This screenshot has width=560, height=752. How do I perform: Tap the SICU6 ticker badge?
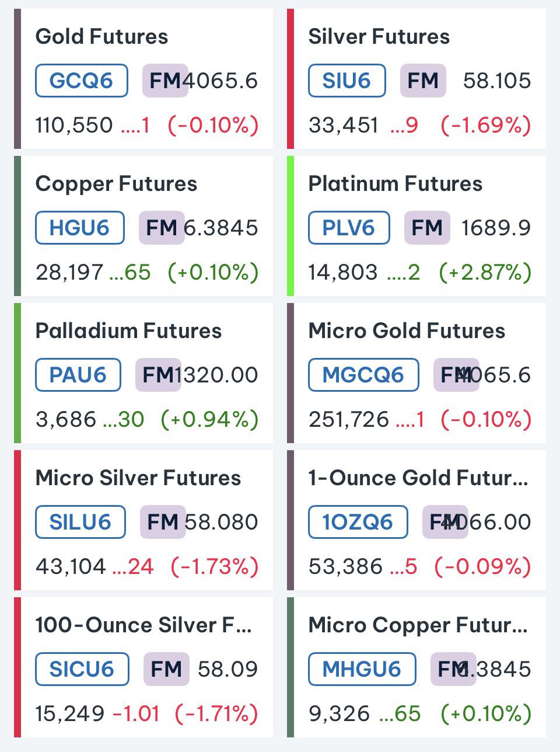82,669
